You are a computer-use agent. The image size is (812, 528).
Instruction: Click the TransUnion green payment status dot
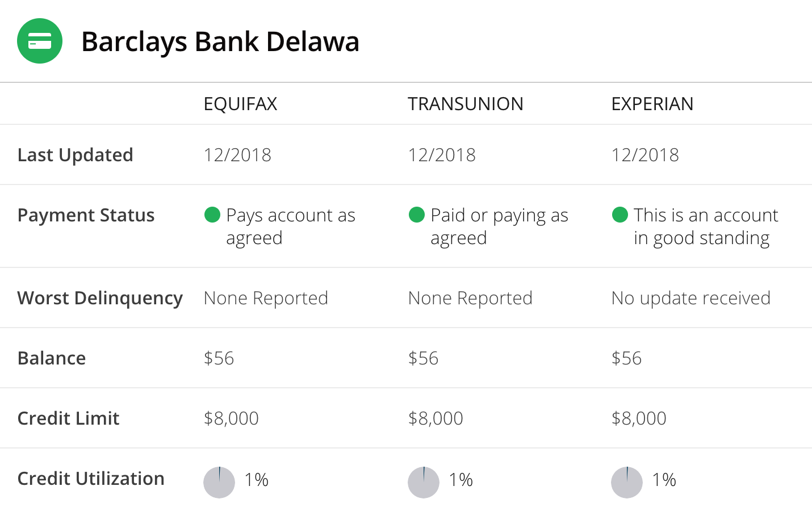(x=417, y=215)
